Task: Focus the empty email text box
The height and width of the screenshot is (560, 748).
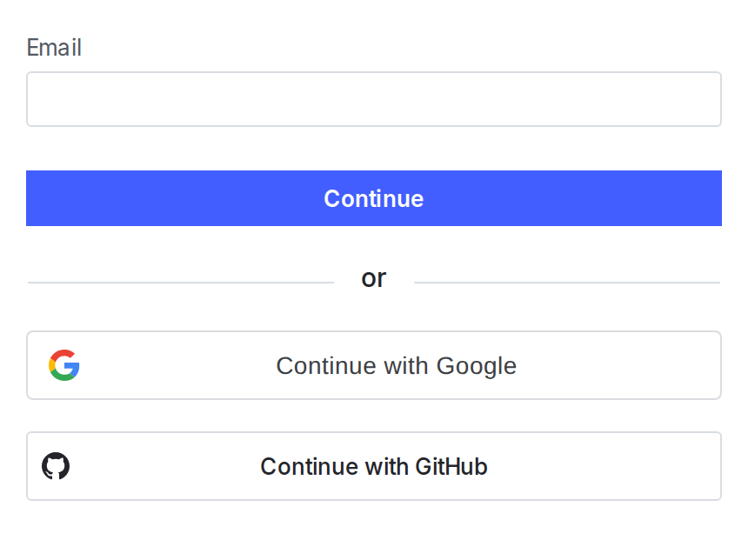Action: pos(374,99)
